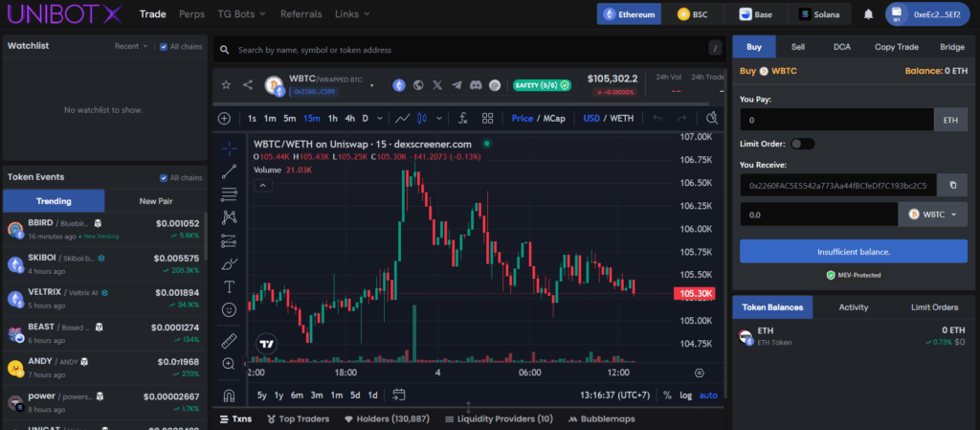Uncheck Watchlist All chains checkbox

click(x=164, y=46)
